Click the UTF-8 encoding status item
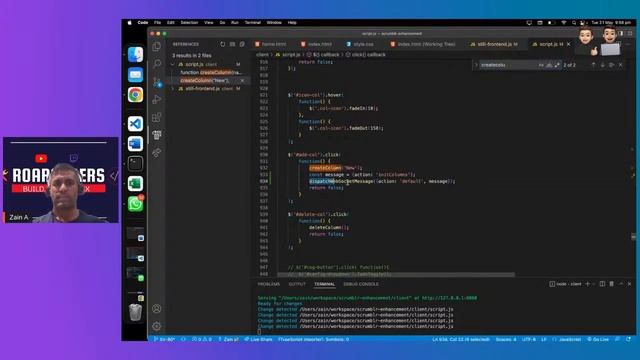The height and width of the screenshot is (360, 640). pyautogui.click(x=529, y=339)
